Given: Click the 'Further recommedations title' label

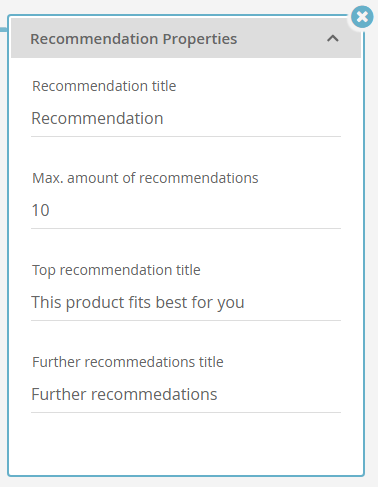Looking at the screenshot, I should (x=128, y=362).
